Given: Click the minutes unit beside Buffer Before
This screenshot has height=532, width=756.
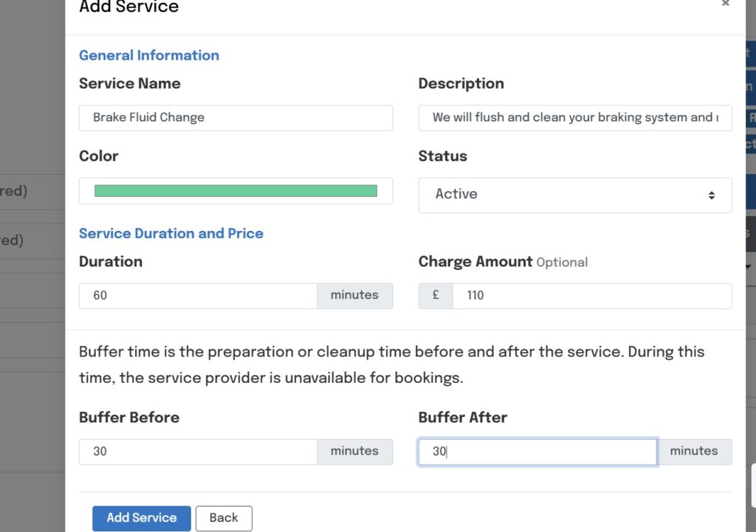Looking at the screenshot, I should (354, 452).
